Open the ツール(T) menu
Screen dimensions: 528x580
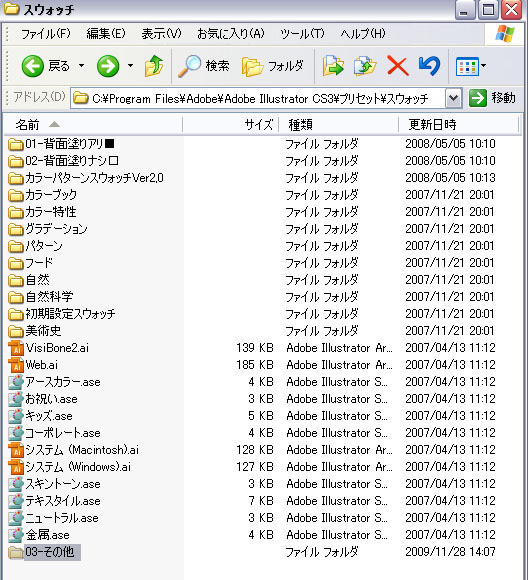302,34
